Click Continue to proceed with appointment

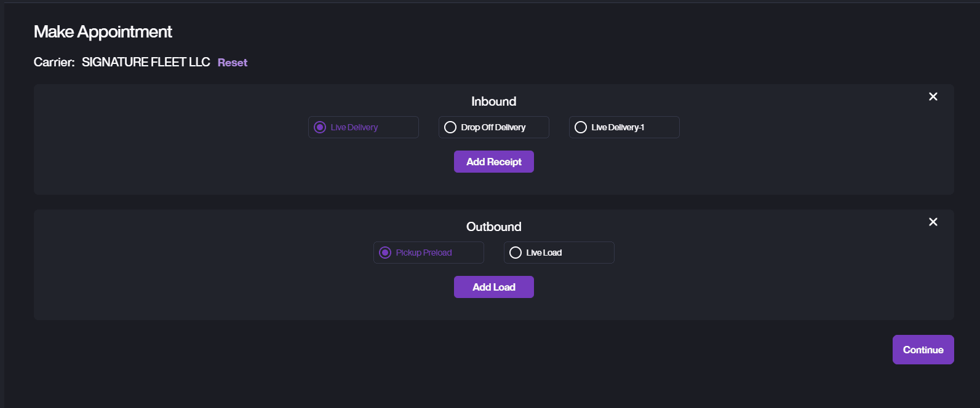[x=923, y=350]
